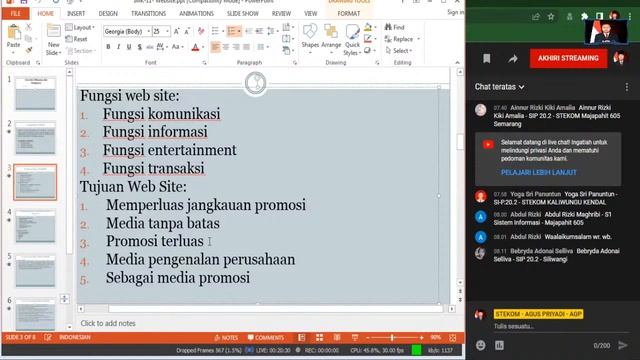This screenshot has height=360, width=640.
Task: Click the zoom slider handle
Action: click(x=392, y=338)
